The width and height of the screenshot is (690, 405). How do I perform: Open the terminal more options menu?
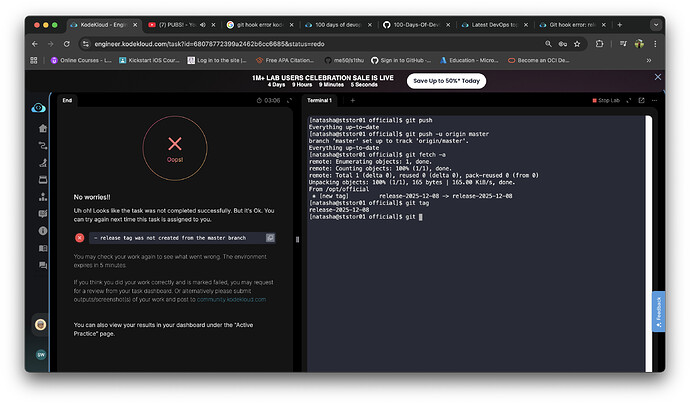[654, 101]
